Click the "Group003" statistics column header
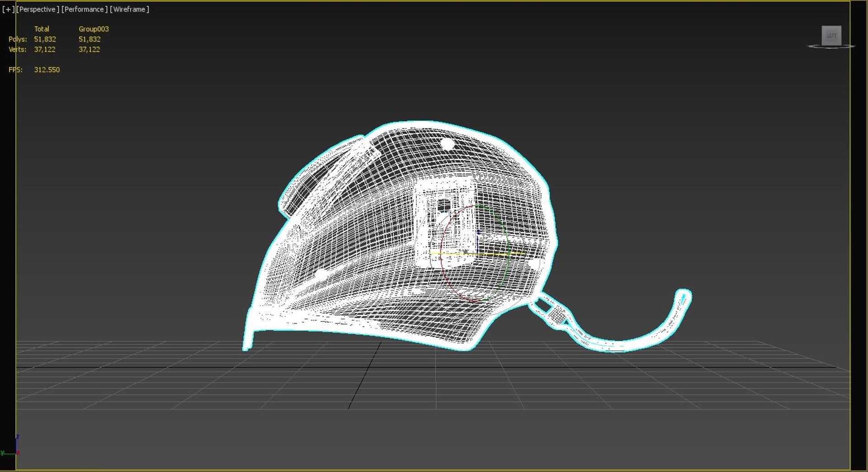 click(x=94, y=29)
